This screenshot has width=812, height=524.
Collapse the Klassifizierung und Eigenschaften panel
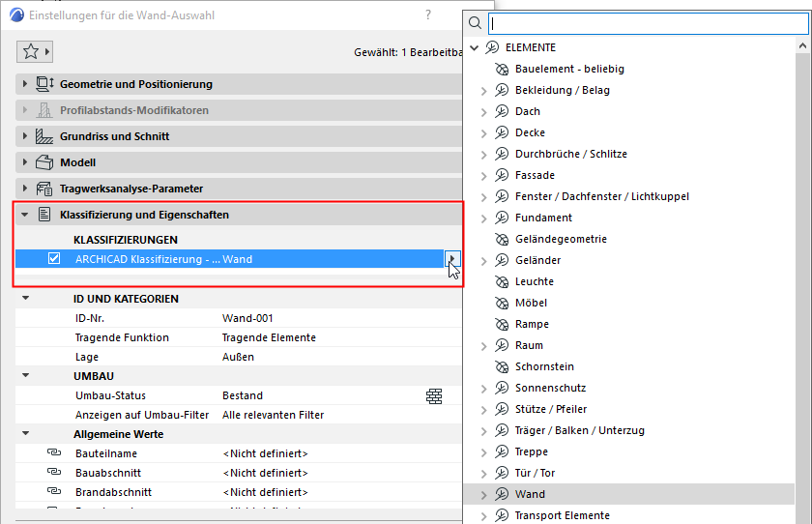click(x=25, y=215)
